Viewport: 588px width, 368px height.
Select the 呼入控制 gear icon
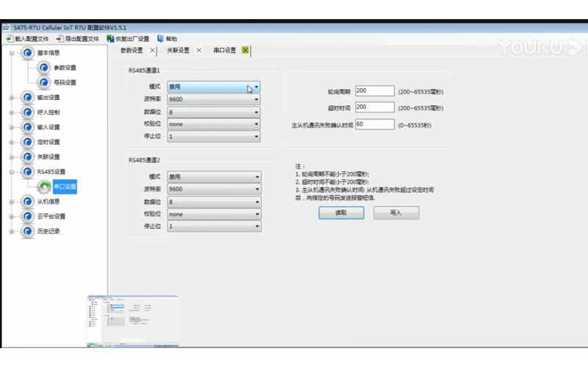pos(27,113)
